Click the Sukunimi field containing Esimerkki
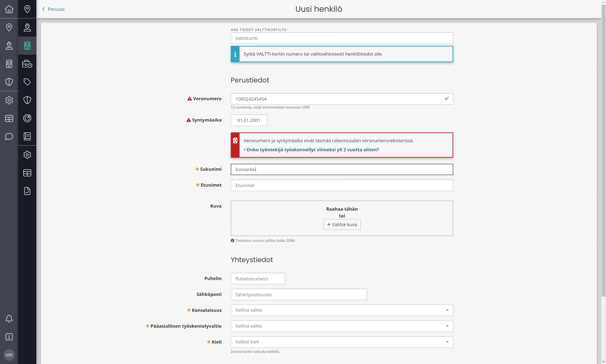The image size is (606, 364). [342, 169]
